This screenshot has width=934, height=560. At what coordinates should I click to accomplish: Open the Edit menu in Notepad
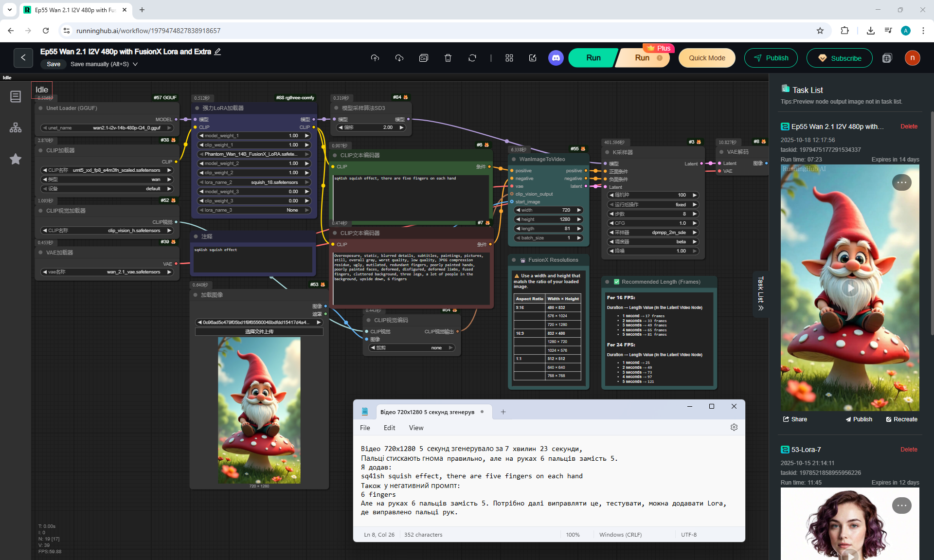389,428
